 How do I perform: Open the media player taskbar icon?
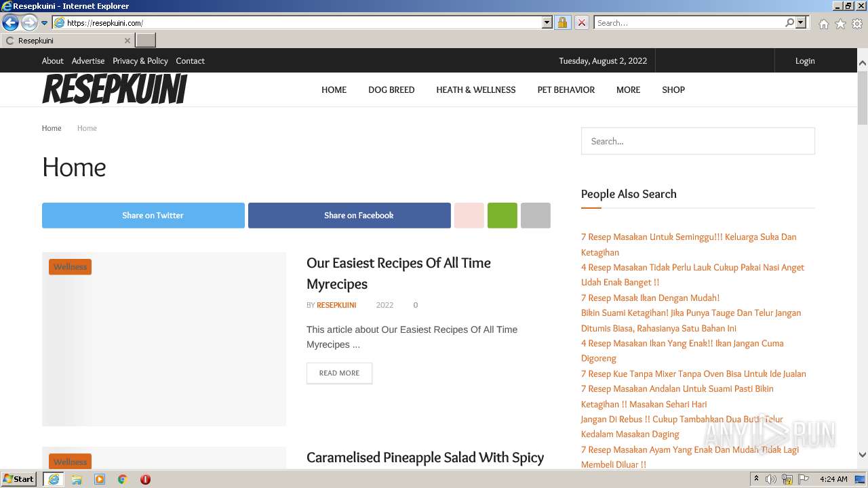[x=100, y=479]
